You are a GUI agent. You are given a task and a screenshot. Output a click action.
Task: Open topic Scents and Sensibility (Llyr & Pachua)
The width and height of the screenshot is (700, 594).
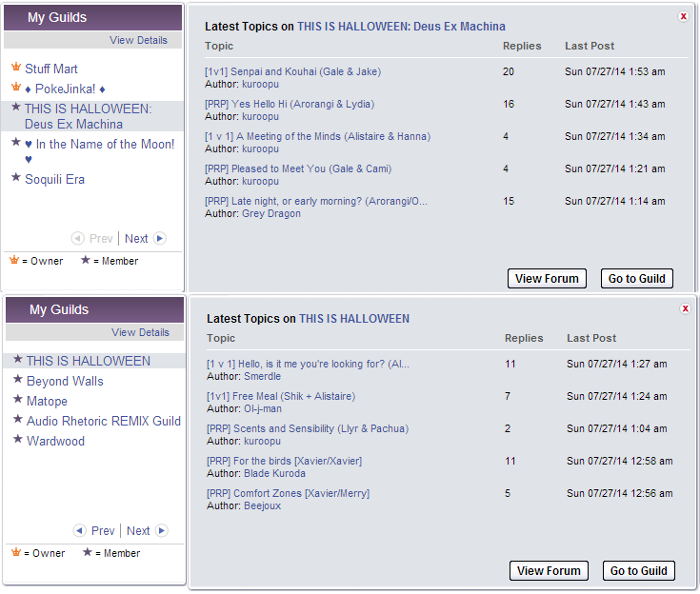coord(308,429)
